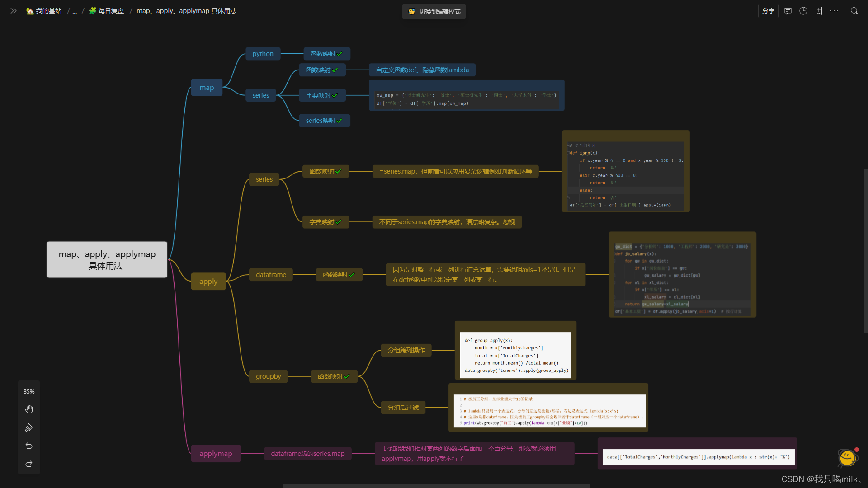Open the comments panel icon
Image resolution: width=868 pixels, height=488 pixels.
[x=788, y=11]
